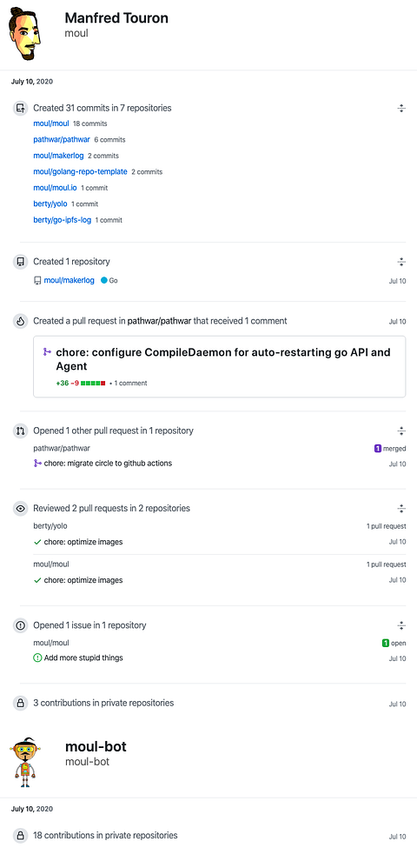Click the lock icon beside '18 contributions in private repositories'
The image size is (417, 868).
tap(21, 836)
